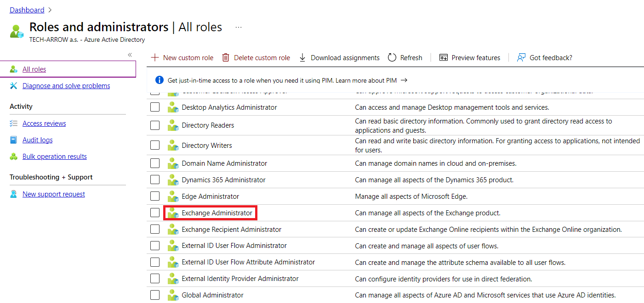The image size is (644, 303).
Task: Go to Audit logs
Action: (38, 140)
